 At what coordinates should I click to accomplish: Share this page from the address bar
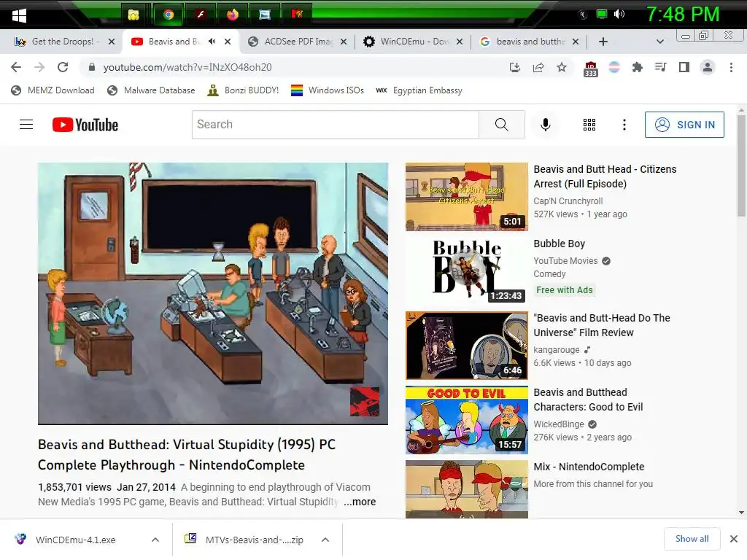pyautogui.click(x=538, y=67)
